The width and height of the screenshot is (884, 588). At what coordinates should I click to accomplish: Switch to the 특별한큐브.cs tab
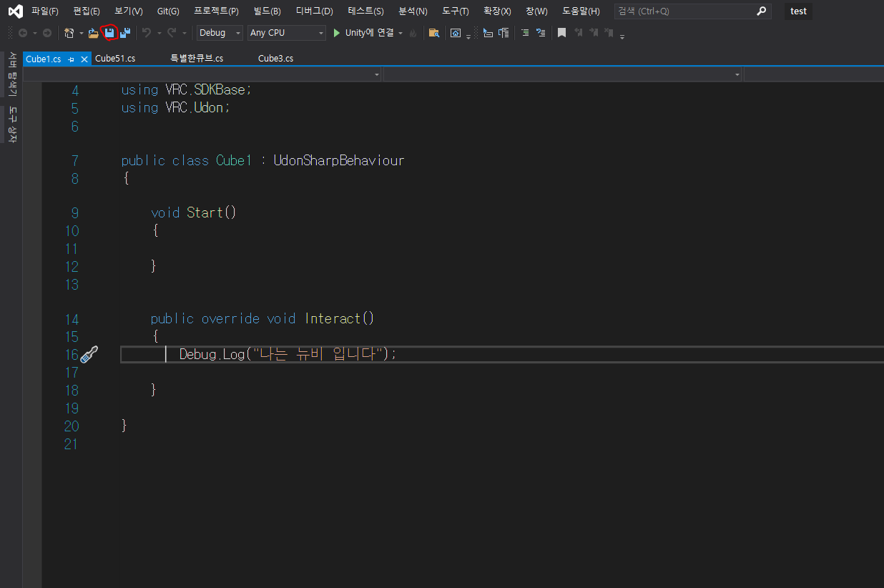(197, 59)
